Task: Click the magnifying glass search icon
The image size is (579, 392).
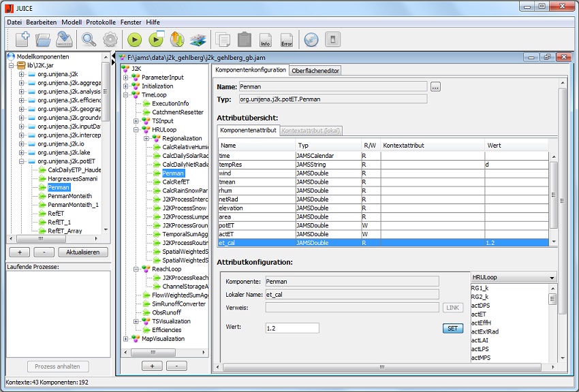Action: (89, 39)
